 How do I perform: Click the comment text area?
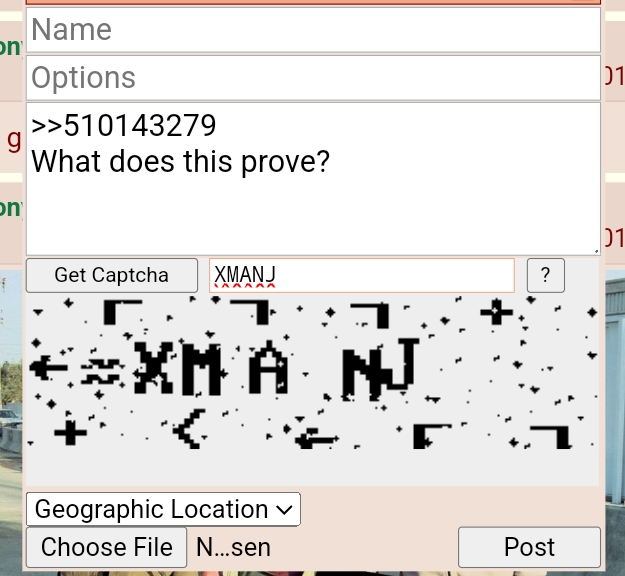tap(313, 179)
